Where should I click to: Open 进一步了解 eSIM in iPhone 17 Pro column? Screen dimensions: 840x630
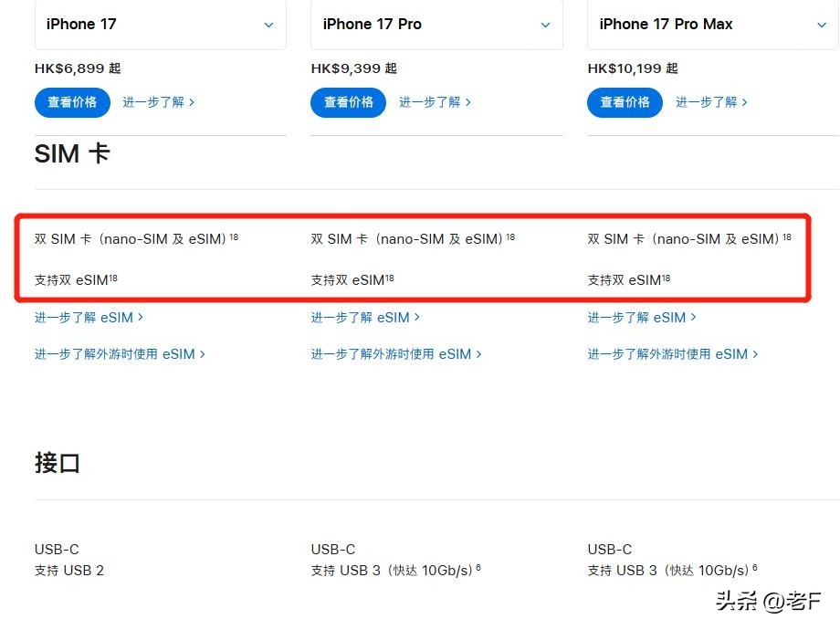[365, 318]
